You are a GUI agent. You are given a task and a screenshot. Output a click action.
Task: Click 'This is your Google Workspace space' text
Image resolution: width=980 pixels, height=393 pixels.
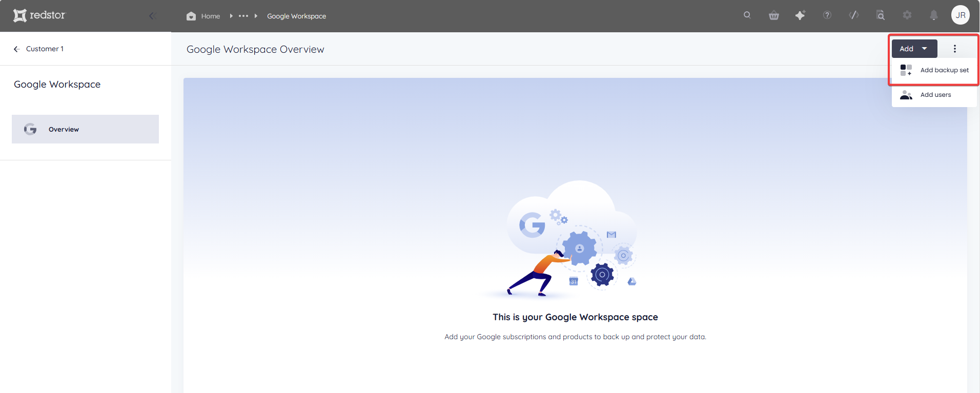575,317
